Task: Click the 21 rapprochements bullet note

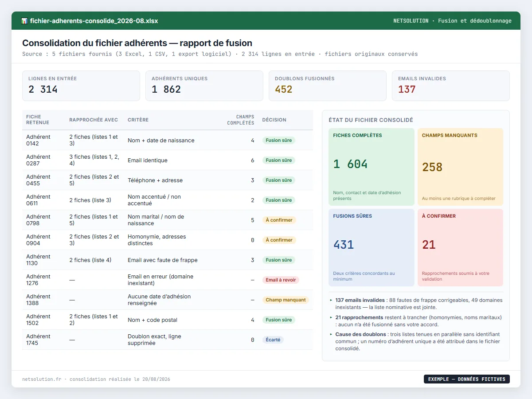Action: (416, 321)
